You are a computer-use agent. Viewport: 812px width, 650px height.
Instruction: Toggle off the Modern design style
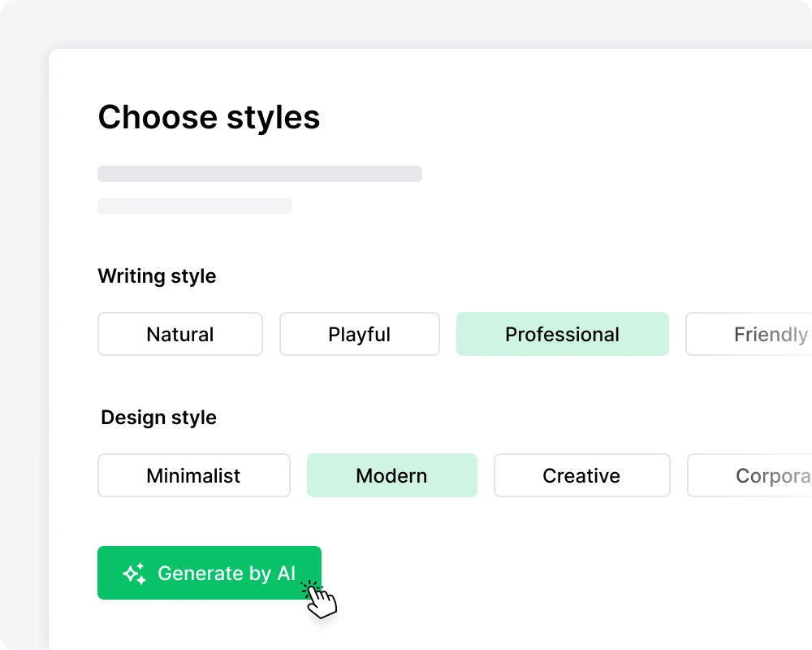coord(391,475)
